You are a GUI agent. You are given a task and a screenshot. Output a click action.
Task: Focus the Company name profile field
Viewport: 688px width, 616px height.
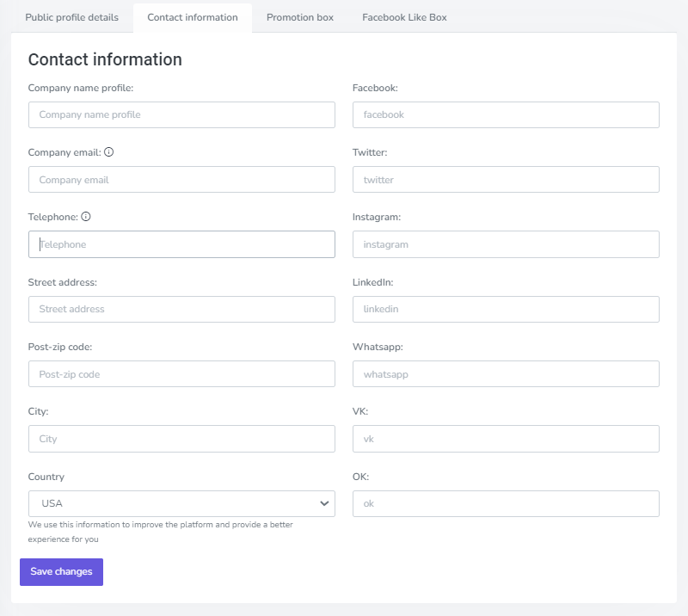click(181, 114)
